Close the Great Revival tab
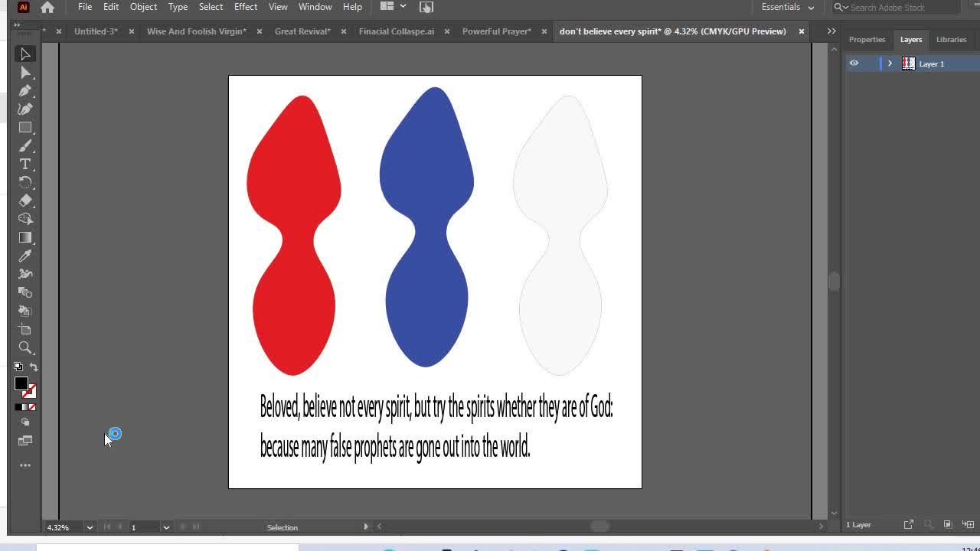This screenshot has height=551, width=980. pos(343,31)
